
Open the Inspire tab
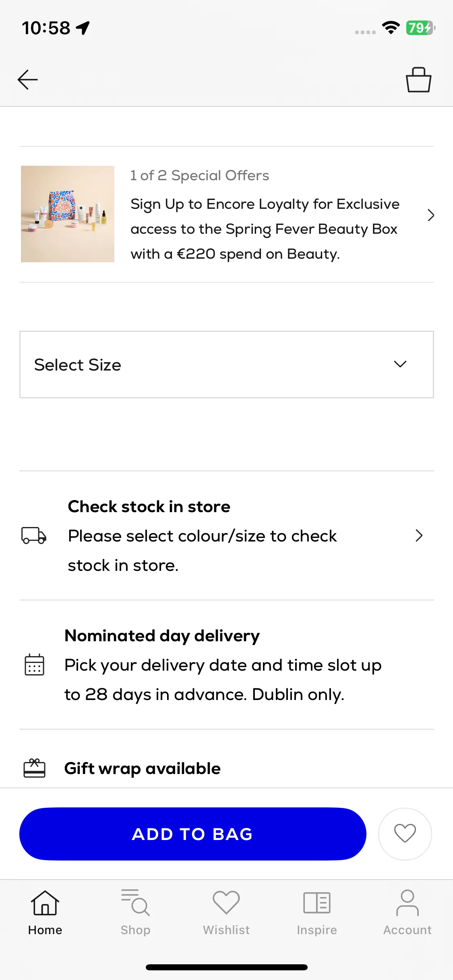[x=317, y=912]
